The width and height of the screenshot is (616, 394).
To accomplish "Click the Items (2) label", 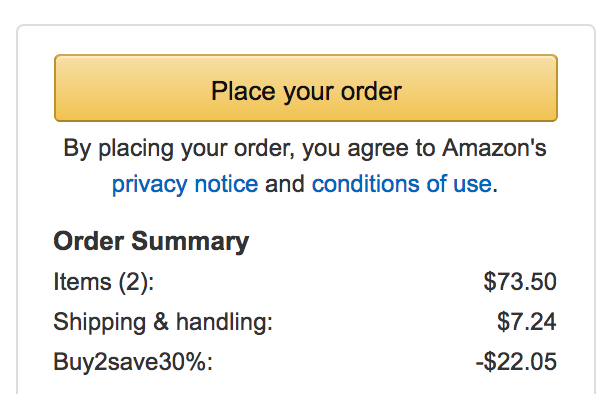I will point(104,282).
